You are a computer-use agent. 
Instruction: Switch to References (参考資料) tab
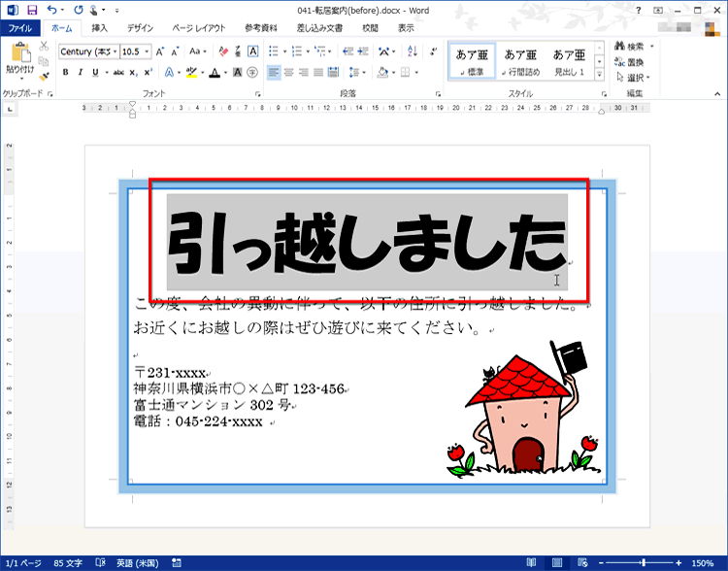coord(261,28)
